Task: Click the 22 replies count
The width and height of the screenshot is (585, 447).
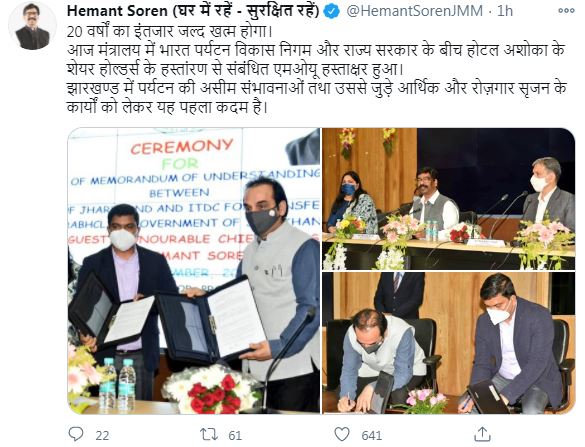Action: [102, 435]
